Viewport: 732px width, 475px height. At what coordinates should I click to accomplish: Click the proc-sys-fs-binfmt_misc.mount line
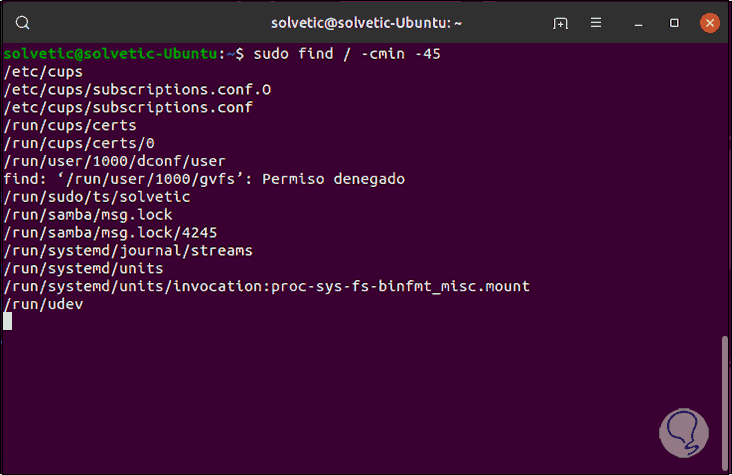[x=266, y=287]
